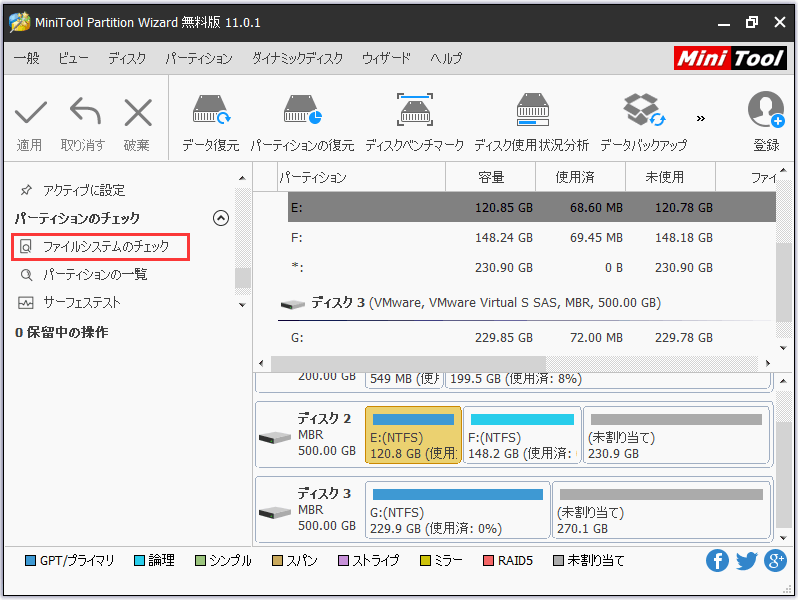Screen dimensions: 798x600
Task: Click partition list horizontal scroll left arrow
Action: [262, 363]
